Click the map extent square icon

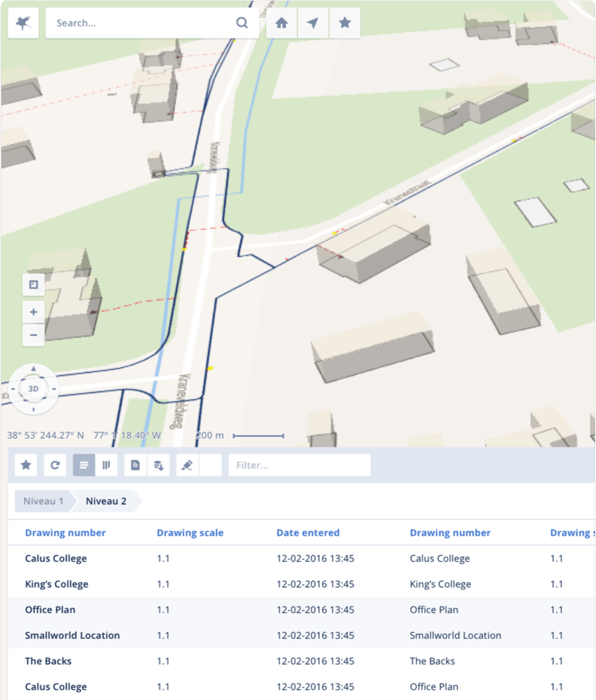pyautogui.click(x=34, y=285)
